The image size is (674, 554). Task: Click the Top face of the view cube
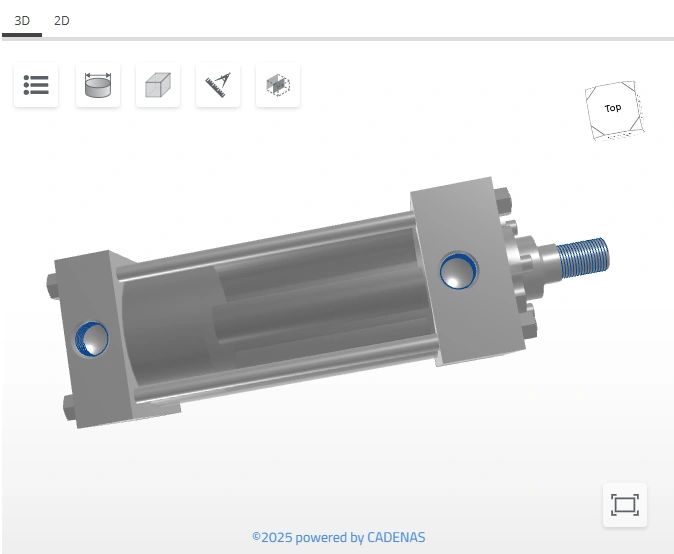point(612,108)
